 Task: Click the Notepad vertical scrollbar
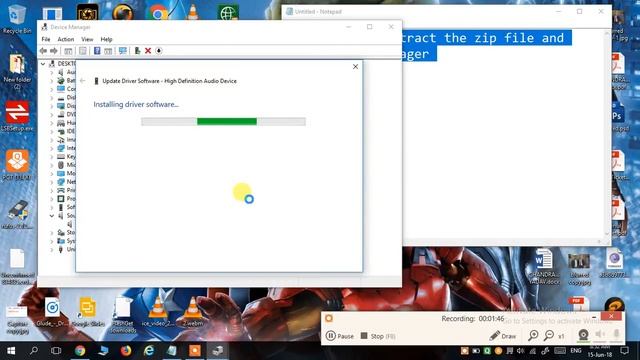tap(607, 133)
